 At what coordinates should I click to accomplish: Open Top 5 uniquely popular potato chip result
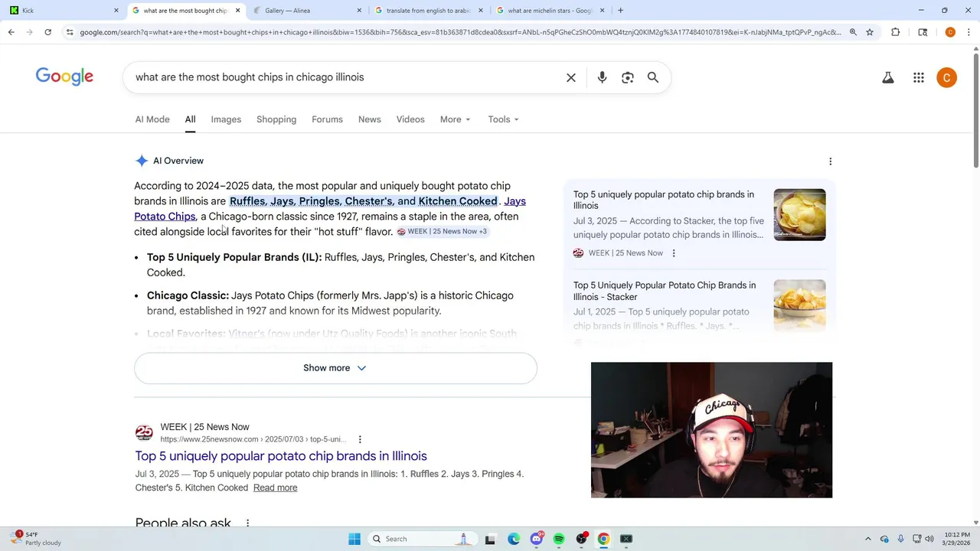[281, 456]
